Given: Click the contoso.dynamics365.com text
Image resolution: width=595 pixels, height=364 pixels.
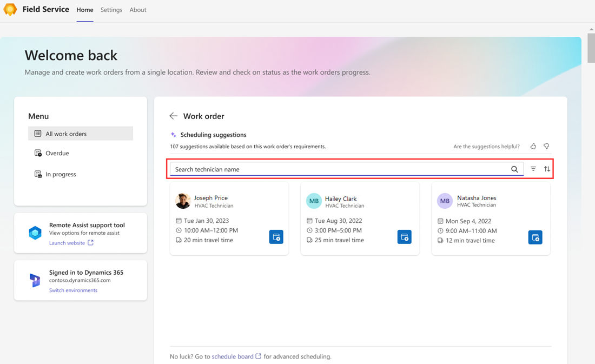Looking at the screenshot, I should point(80,281).
